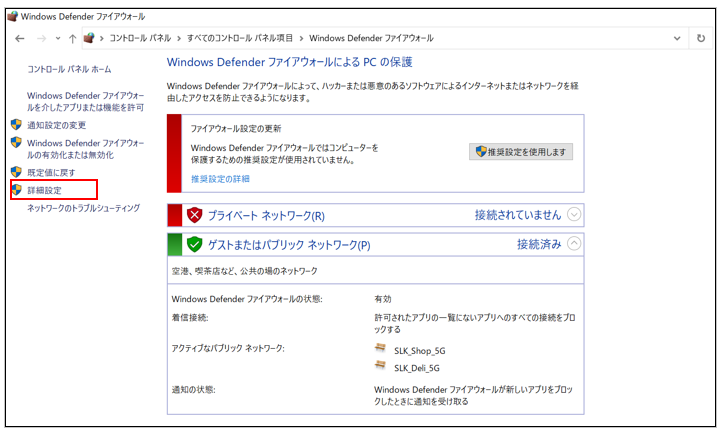The height and width of the screenshot is (435, 722).
Task: Click shield icon beside 有効化または無効化
Action: click(16, 143)
